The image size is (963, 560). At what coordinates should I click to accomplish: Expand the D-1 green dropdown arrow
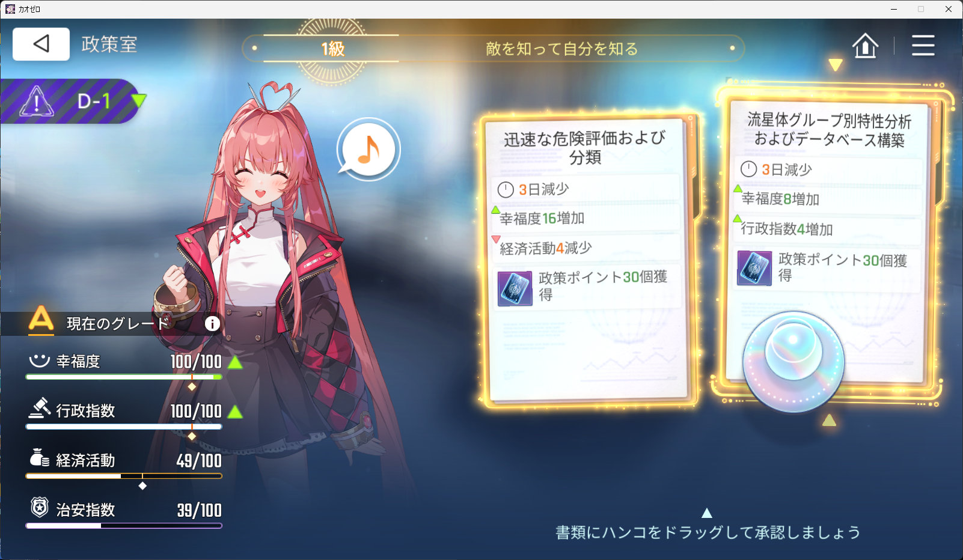[x=139, y=100]
